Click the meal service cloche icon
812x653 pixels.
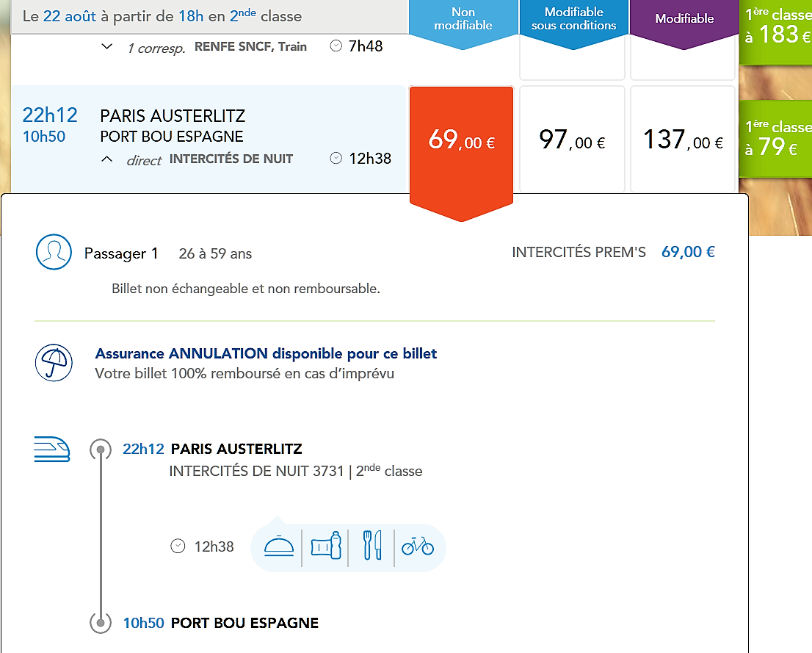click(x=279, y=546)
